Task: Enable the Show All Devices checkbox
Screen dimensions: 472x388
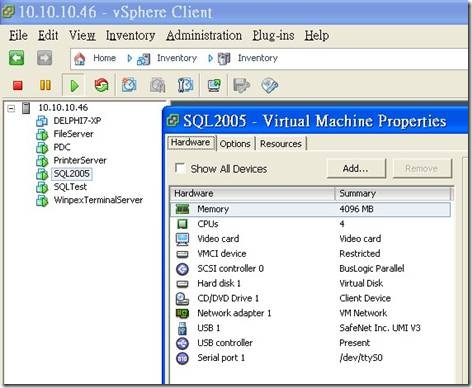Action: click(180, 168)
